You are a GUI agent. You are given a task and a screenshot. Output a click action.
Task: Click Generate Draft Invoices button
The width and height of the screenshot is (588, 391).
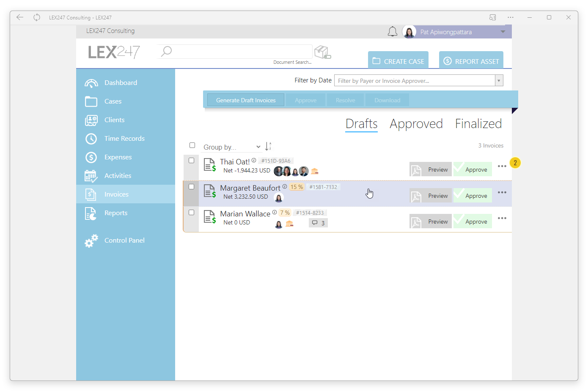[246, 100]
